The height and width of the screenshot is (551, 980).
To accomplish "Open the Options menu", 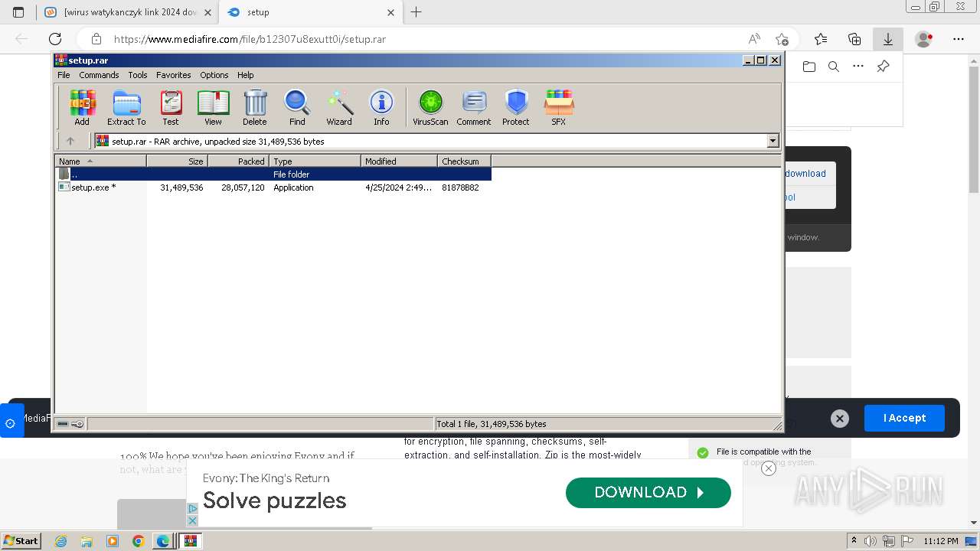I will pyautogui.click(x=214, y=75).
